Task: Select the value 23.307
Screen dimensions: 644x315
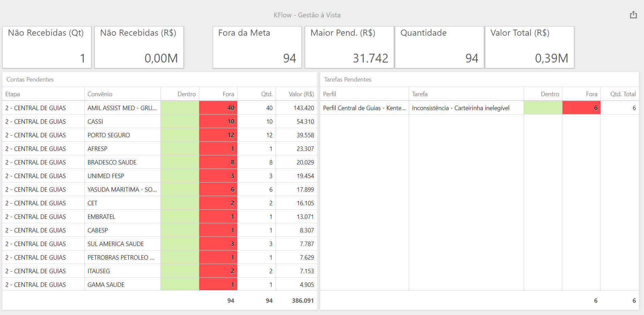Action: pos(305,149)
